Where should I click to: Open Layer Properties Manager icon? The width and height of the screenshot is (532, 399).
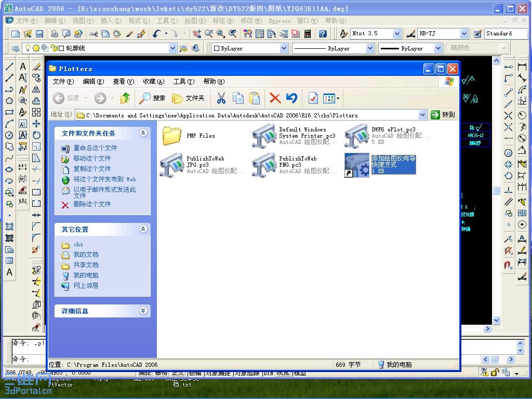point(16,48)
